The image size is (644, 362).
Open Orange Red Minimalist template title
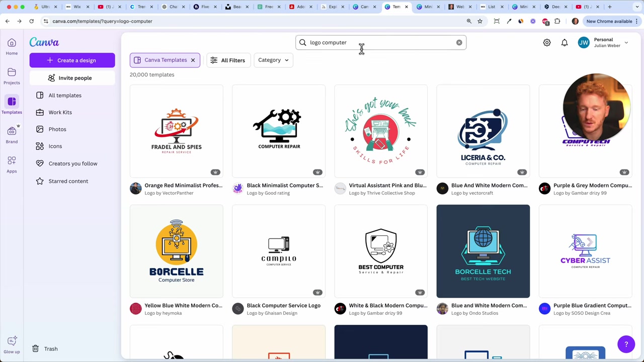coord(184,185)
